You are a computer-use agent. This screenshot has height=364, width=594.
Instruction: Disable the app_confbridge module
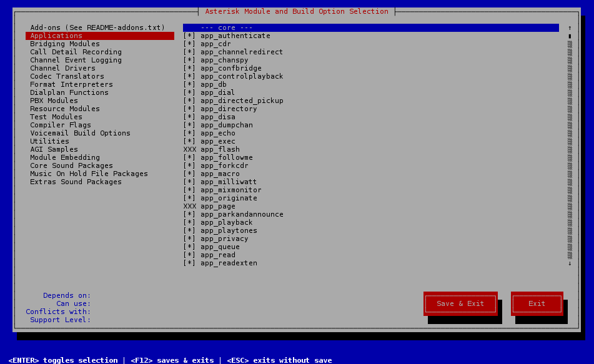tap(189, 68)
